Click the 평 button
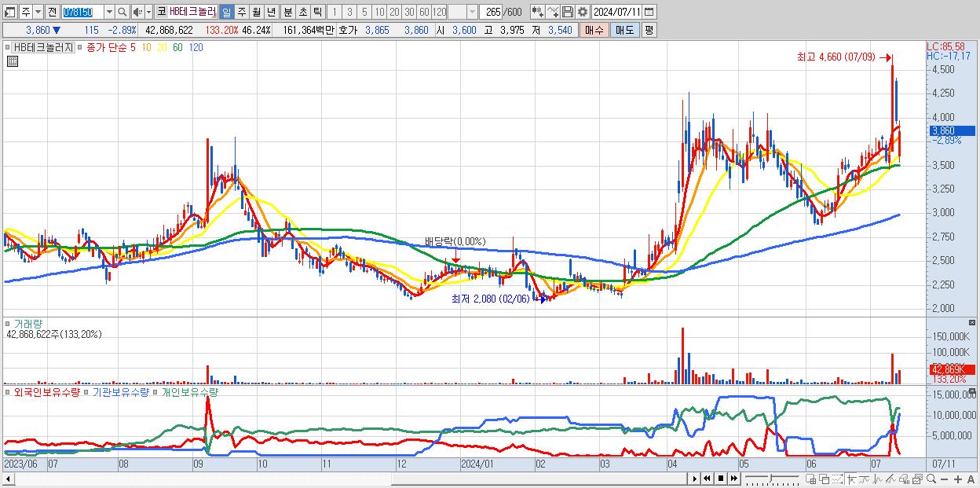This screenshot has height=488, width=980. (x=649, y=30)
